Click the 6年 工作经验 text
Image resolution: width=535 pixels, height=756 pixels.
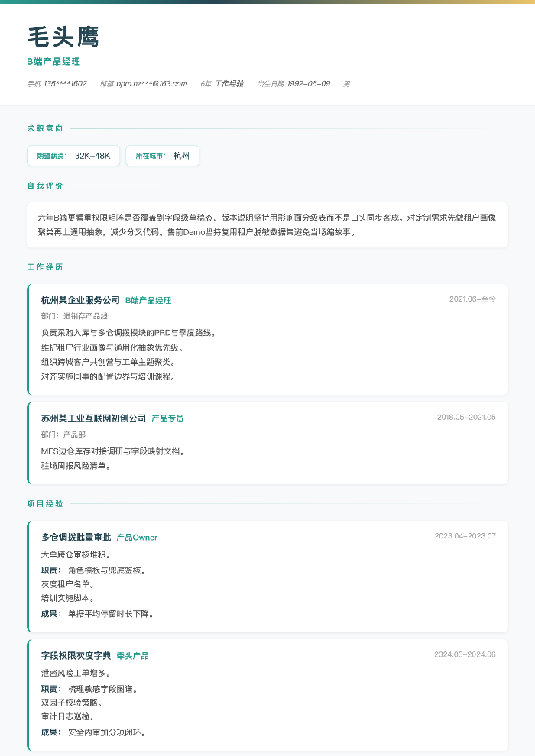coord(222,84)
